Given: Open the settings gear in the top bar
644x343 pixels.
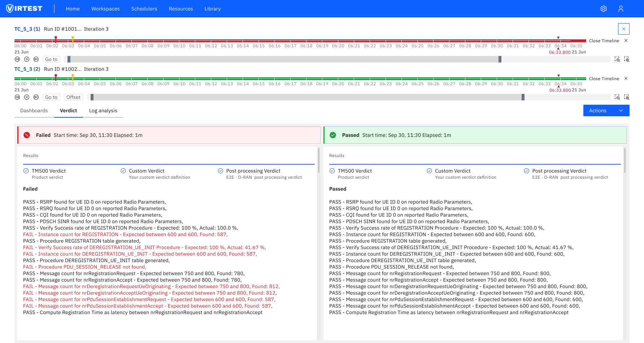Looking at the screenshot, I should tap(604, 8).
